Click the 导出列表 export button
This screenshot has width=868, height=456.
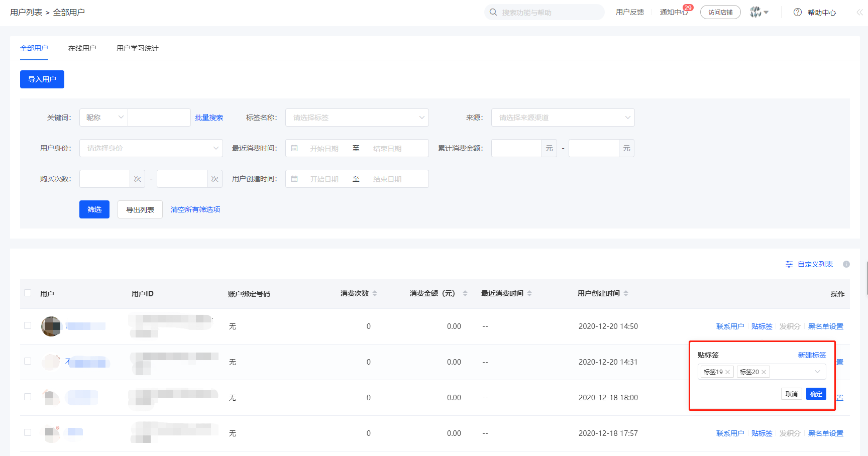(x=140, y=209)
